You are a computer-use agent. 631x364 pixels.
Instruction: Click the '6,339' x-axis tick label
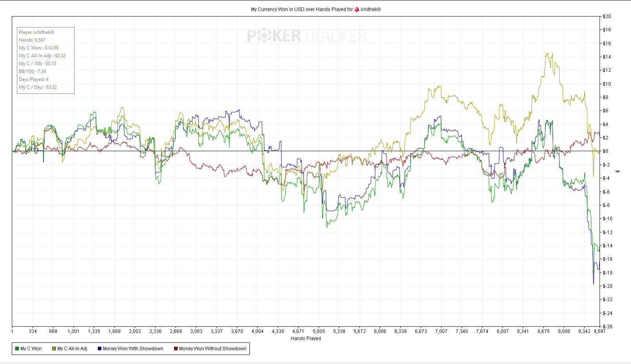point(400,331)
